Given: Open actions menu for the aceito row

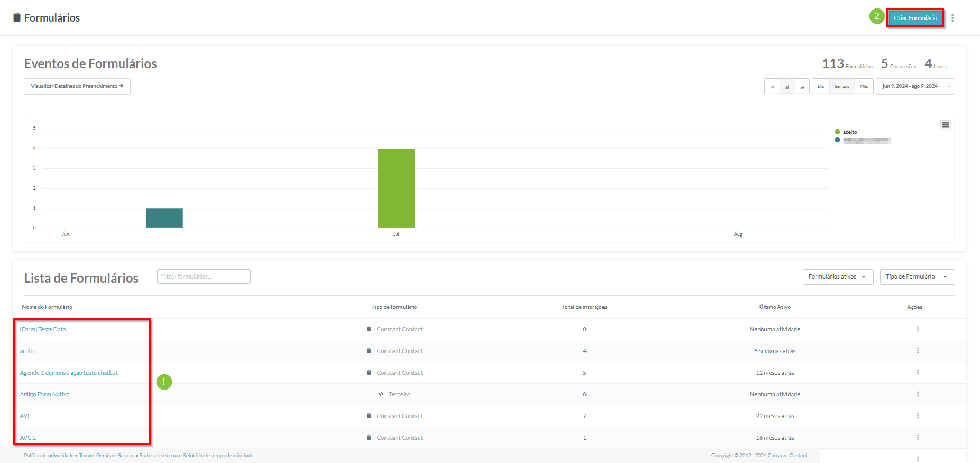Looking at the screenshot, I should [x=917, y=351].
